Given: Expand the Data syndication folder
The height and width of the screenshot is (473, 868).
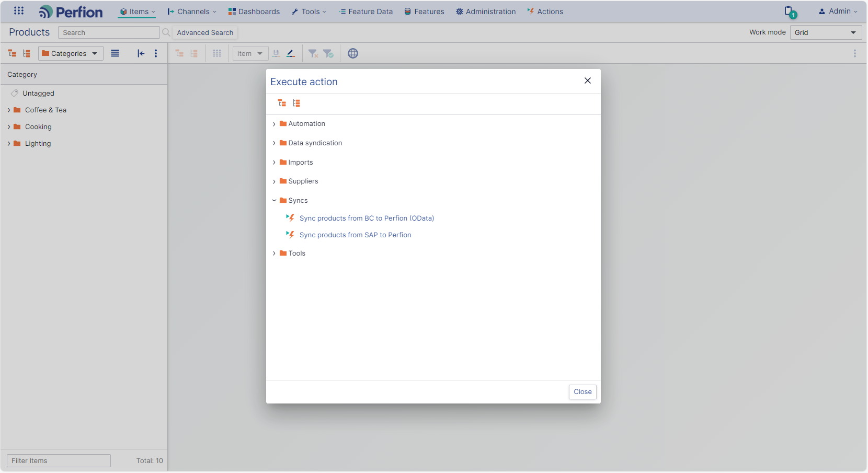Looking at the screenshot, I should click(274, 143).
